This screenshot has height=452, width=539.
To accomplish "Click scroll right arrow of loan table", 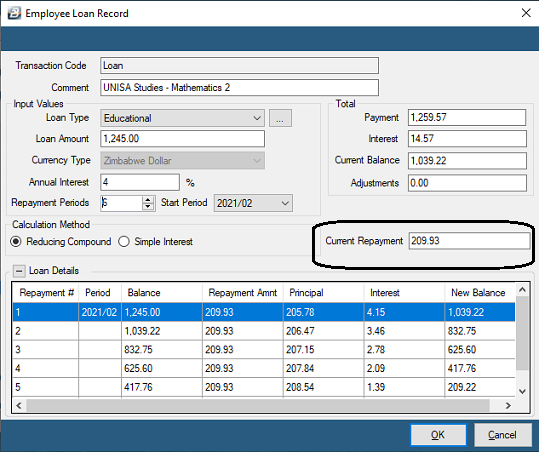I will 508,406.
